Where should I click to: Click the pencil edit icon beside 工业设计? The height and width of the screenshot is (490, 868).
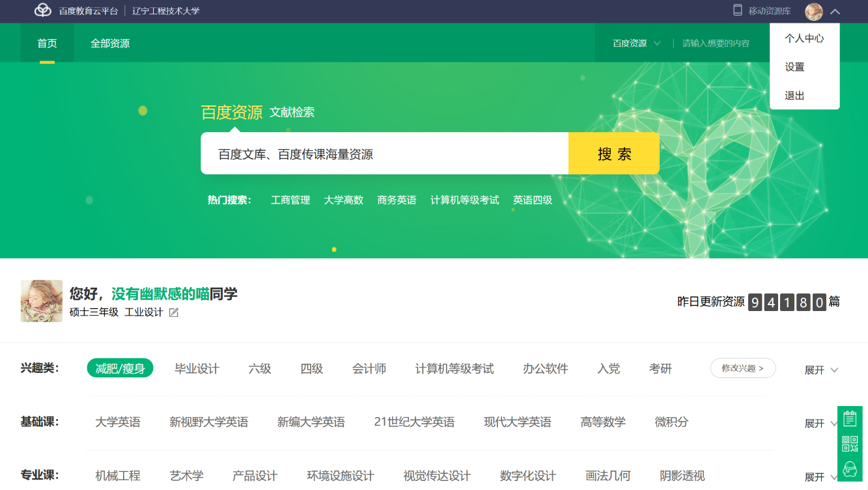click(x=174, y=312)
